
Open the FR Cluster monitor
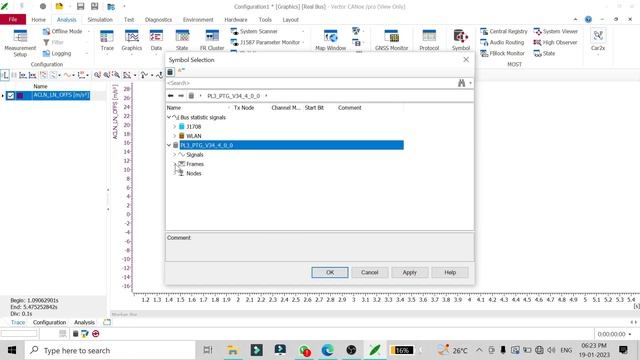tap(212, 40)
